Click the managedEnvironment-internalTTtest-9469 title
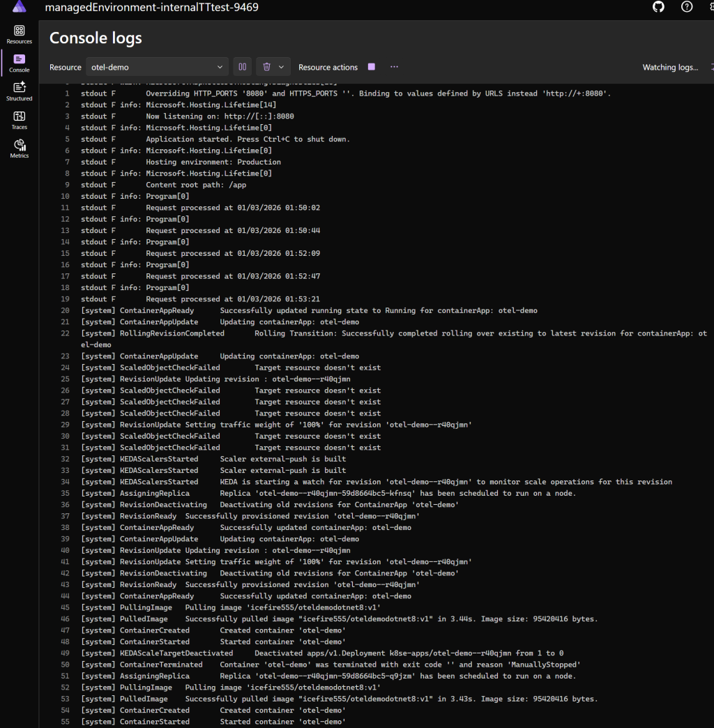Image resolution: width=714 pixels, height=728 pixels. tap(152, 7)
